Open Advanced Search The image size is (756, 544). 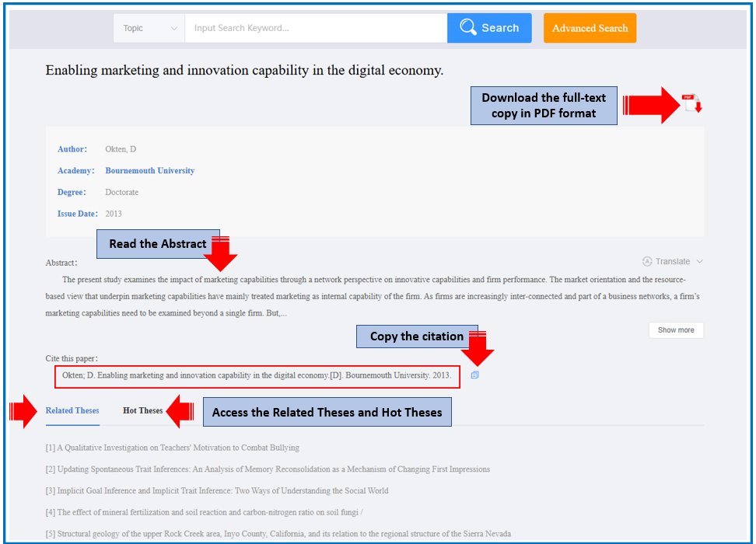click(x=590, y=28)
